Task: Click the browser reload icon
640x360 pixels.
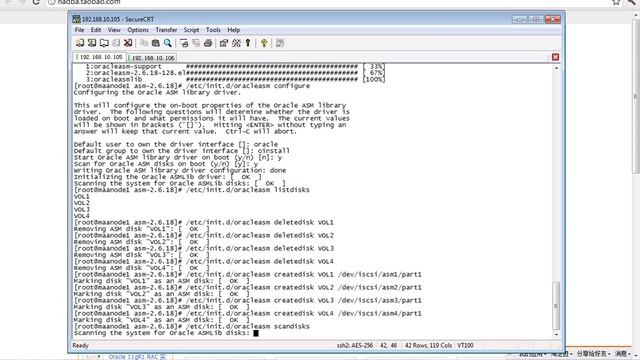Action: point(36,2)
